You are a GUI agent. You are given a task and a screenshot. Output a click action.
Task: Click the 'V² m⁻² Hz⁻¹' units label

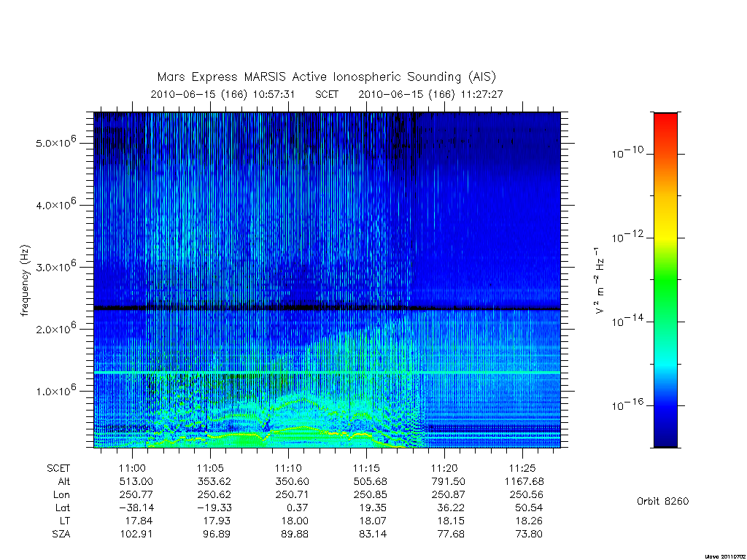[x=599, y=281]
